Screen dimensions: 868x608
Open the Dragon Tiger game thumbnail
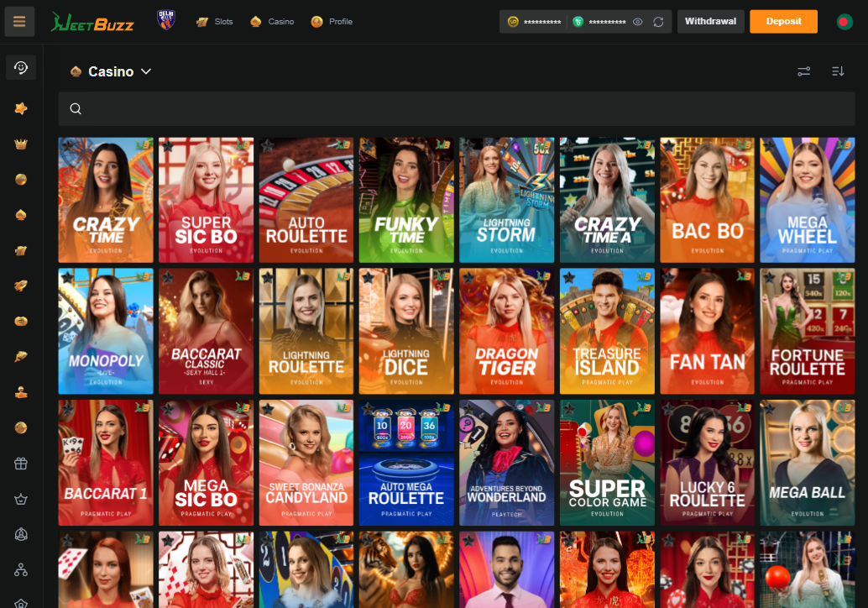pyautogui.click(x=507, y=331)
